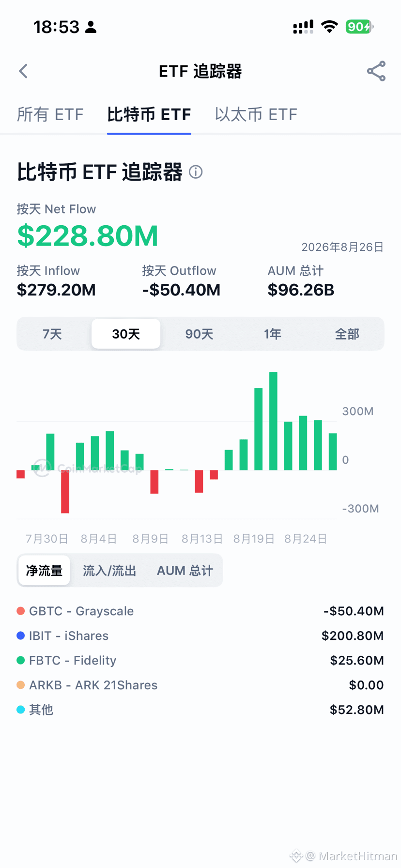The image size is (401, 868).
Task: Tap the share icon
Action: click(376, 71)
